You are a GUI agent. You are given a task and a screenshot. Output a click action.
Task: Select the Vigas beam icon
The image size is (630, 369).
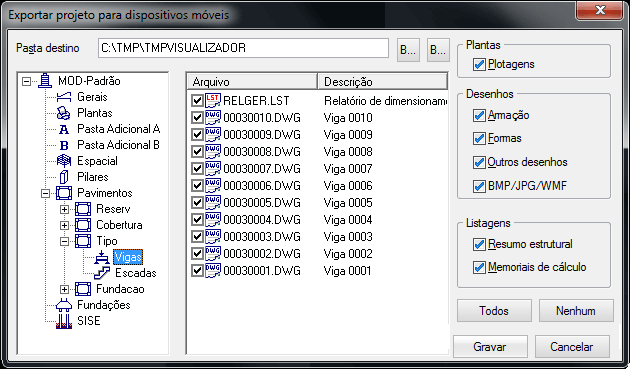click(x=102, y=257)
